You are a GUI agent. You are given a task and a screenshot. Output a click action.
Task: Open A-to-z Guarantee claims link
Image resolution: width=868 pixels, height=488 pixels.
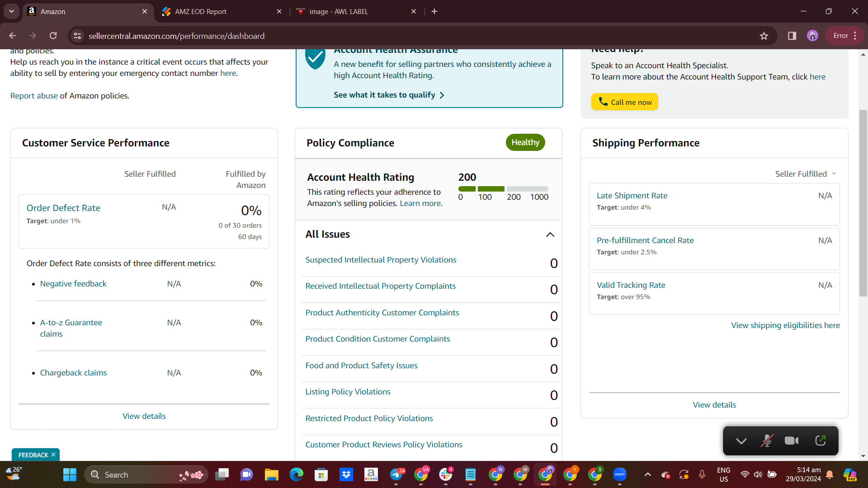tap(71, 328)
